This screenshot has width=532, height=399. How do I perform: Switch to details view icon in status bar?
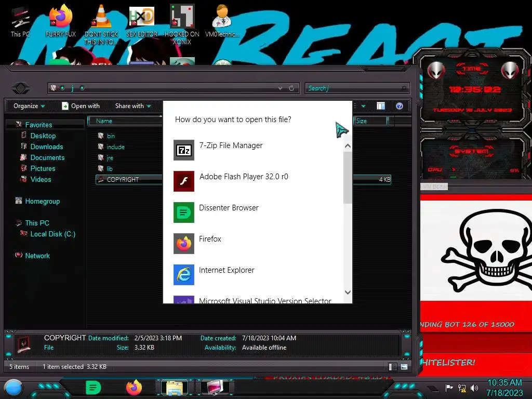click(x=393, y=367)
